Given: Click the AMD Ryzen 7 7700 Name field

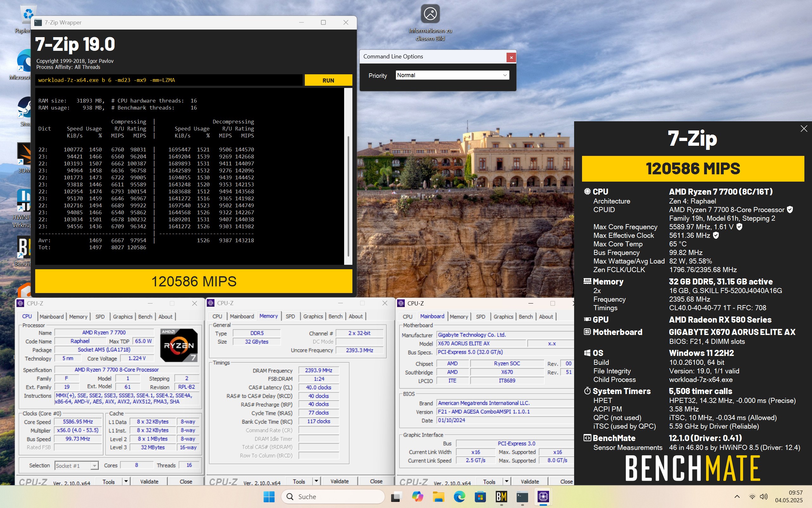Looking at the screenshot, I should (x=104, y=332).
